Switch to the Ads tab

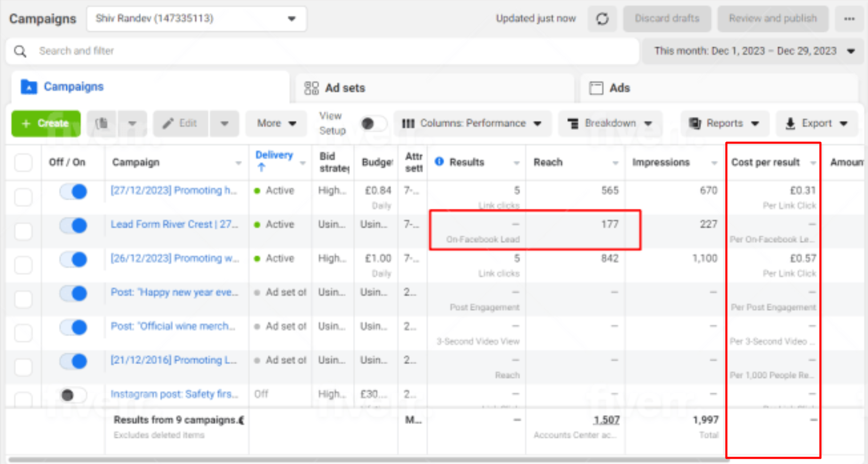pyautogui.click(x=610, y=88)
